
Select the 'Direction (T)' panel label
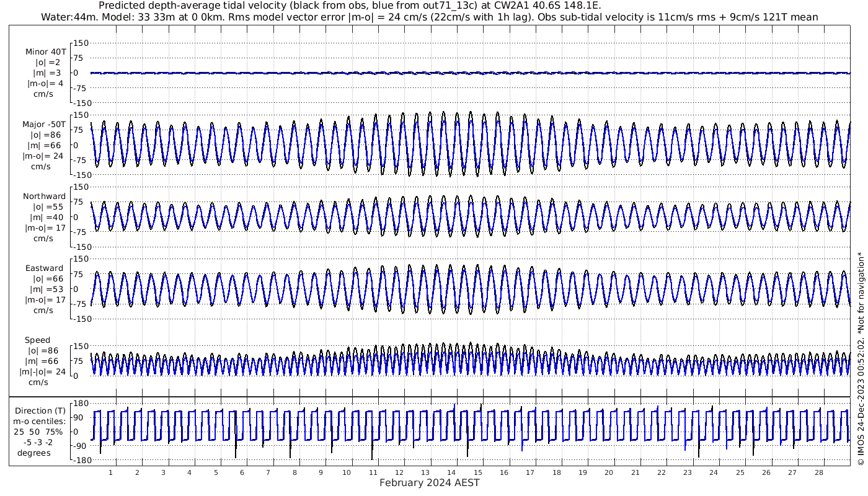40,411
